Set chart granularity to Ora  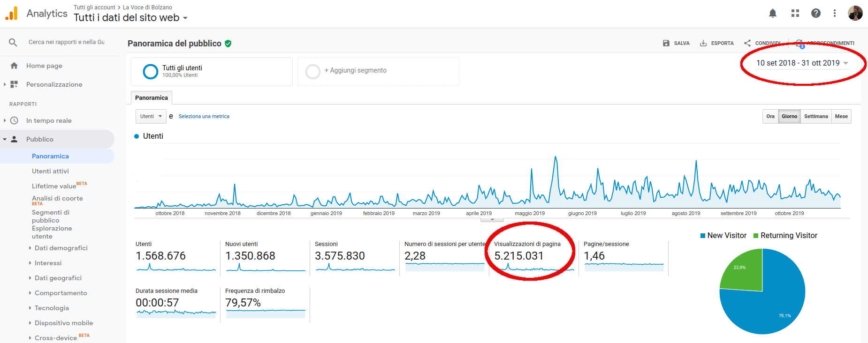770,116
